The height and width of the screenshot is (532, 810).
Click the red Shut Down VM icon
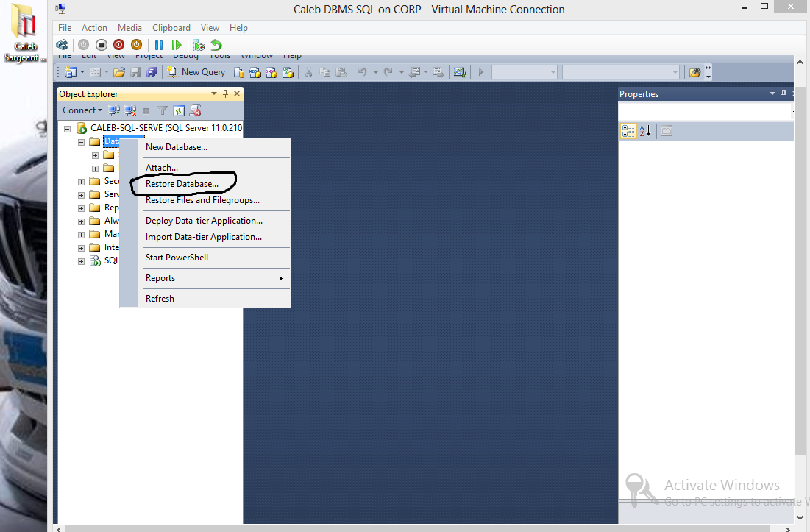point(118,45)
